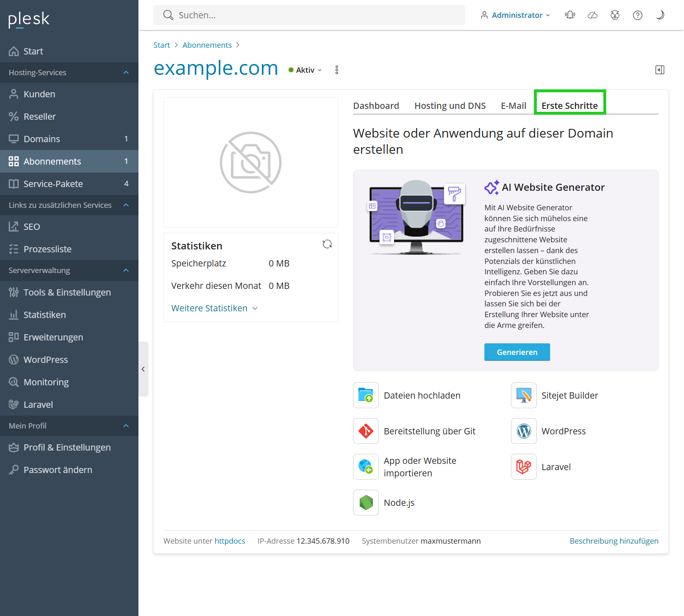This screenshot has width=684, height=616.
Task: Click the App oder Website importieren icon
Action: [x=366, y=467]
